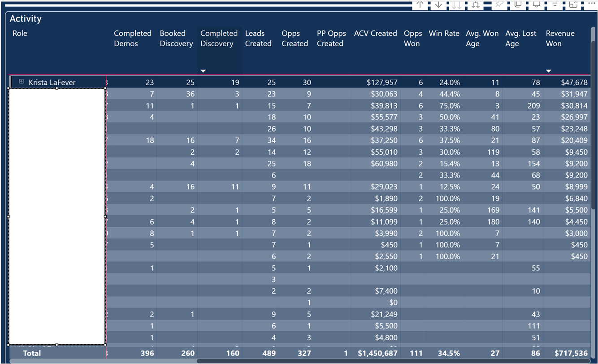Click the Opps Won column header
Viewport: 598px width, 364px height.
tap(413, 39)
